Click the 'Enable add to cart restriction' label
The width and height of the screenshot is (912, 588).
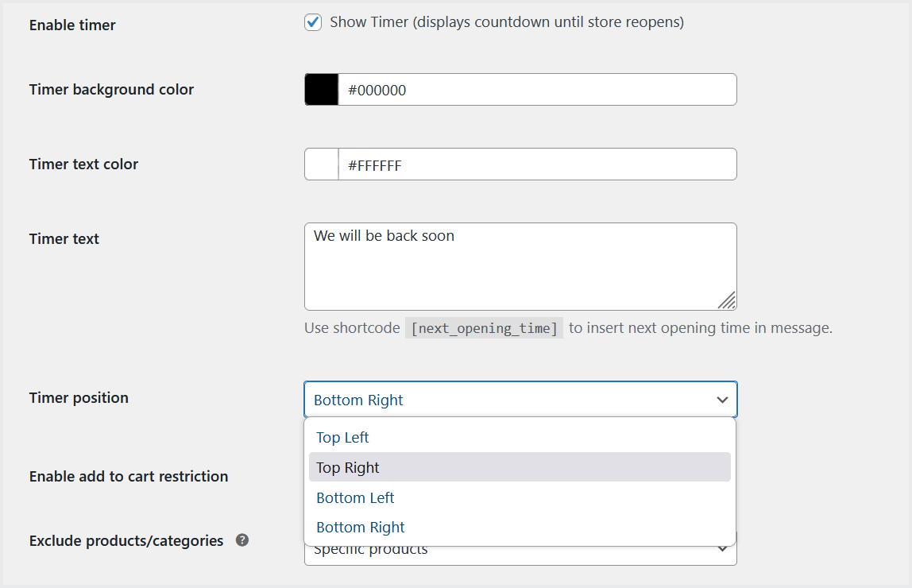129,477
